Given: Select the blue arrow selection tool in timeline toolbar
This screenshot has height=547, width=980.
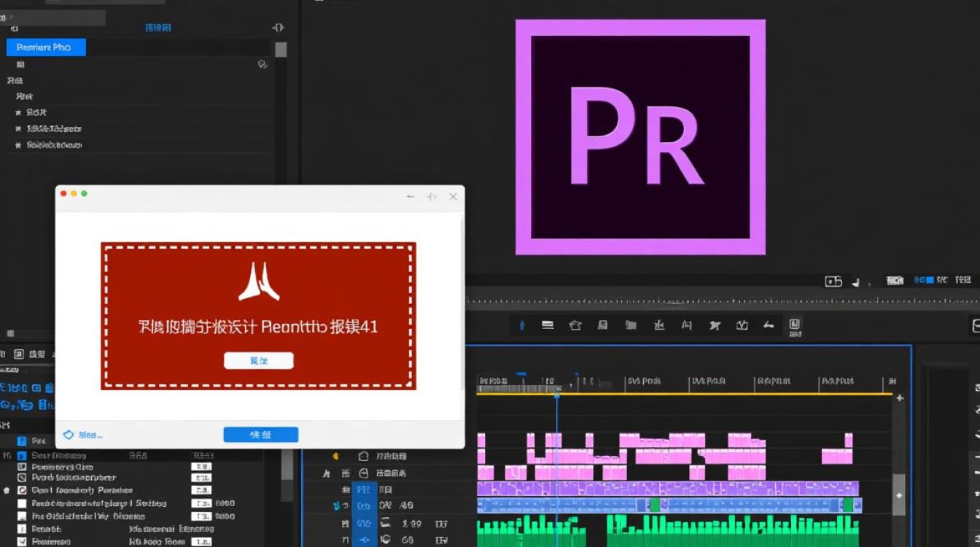Looking at the screenshot, I should pyautogui.click(x=521, y=325).
